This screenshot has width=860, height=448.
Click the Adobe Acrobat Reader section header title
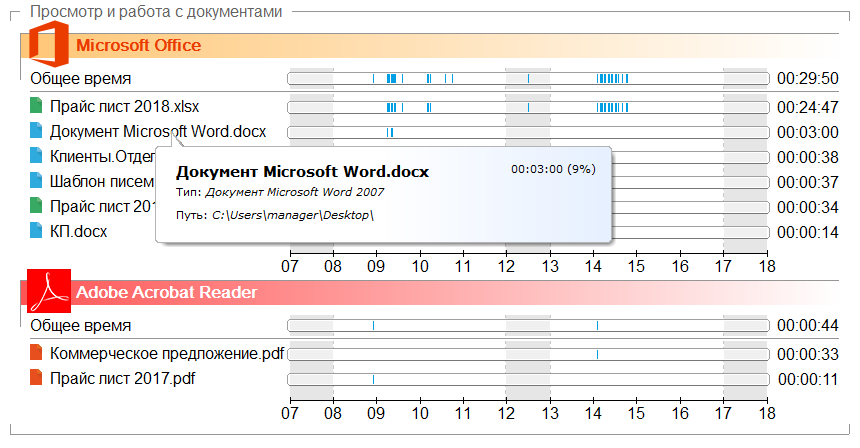(x=166, y=292)
